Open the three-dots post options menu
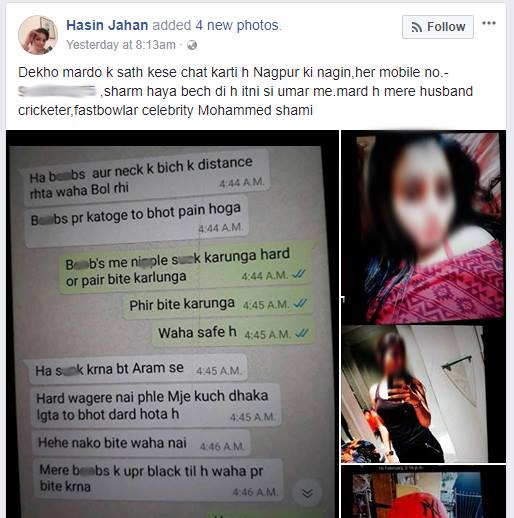The width and height of the screenshot is (514, 518). click(489, 23)
